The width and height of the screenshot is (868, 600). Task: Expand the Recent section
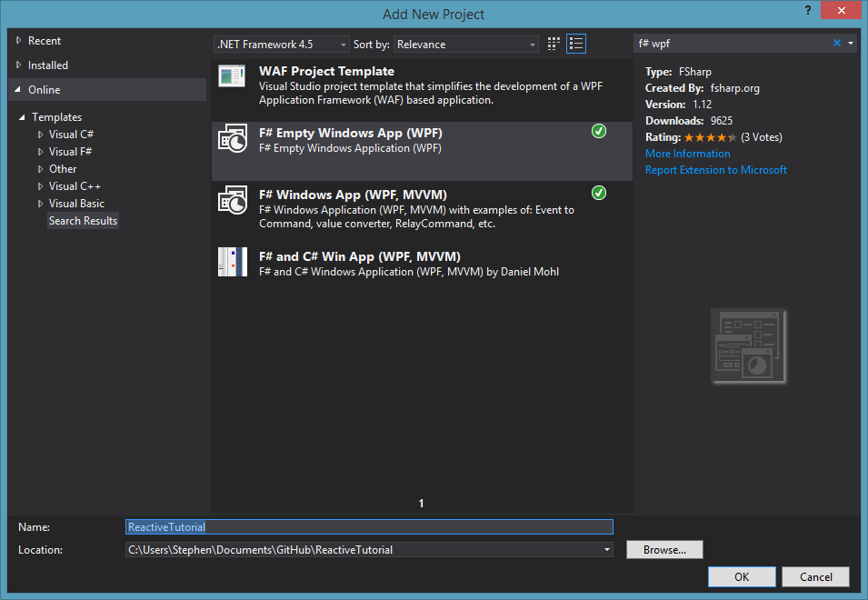pyautogui.click(x=18, y=40)
